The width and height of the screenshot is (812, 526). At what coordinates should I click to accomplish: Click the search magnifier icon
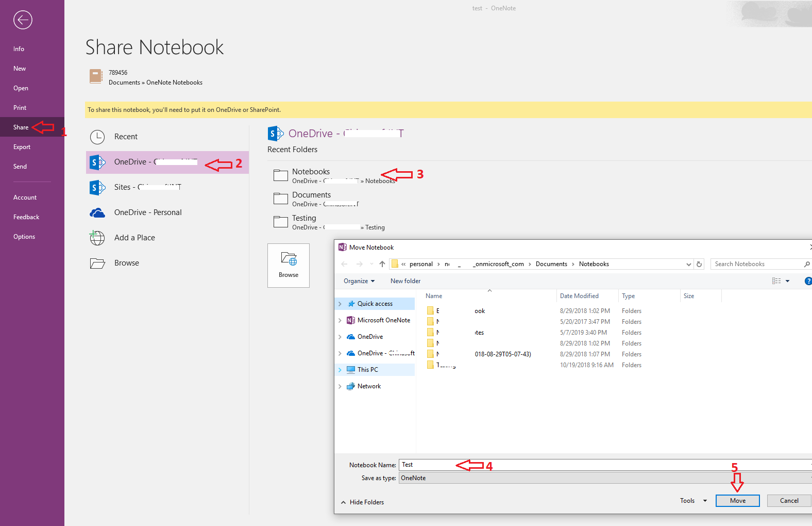click(807, 264)
